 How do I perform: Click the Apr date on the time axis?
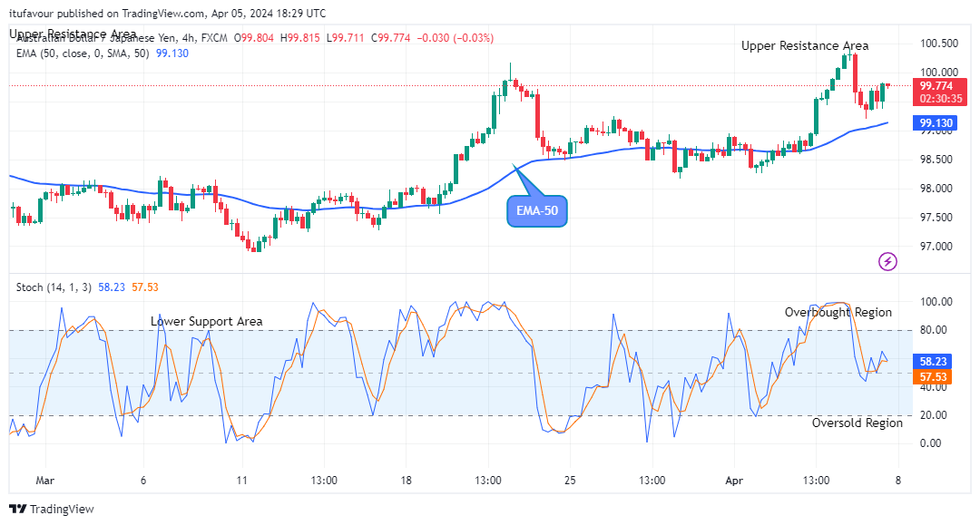tap(734, 480)
